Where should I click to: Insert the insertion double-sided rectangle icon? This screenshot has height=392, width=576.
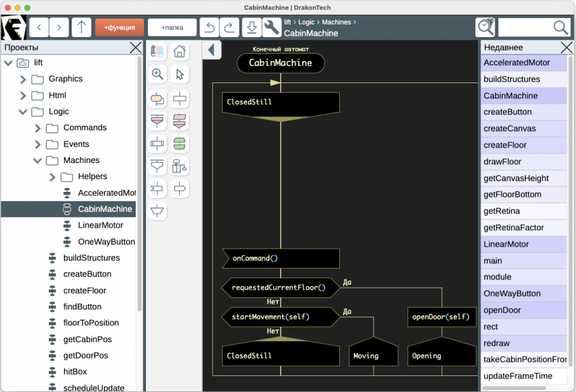pos(157,143)
